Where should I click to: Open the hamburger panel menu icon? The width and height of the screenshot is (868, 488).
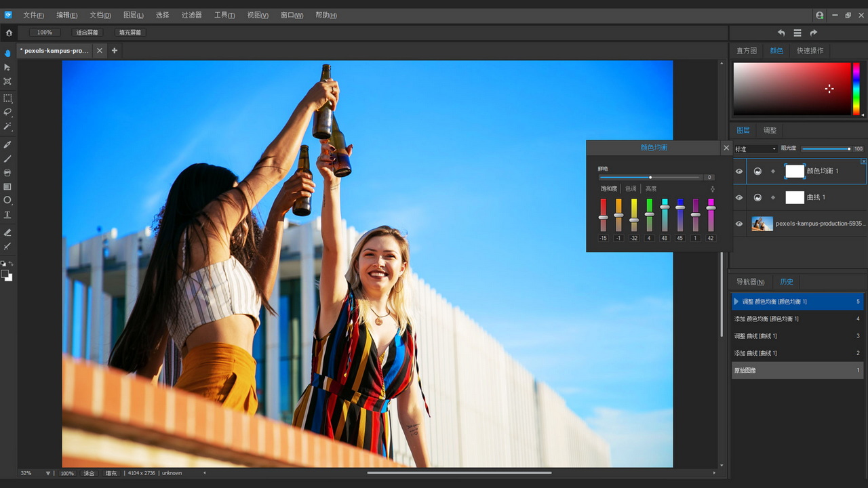[x=797, y=33]
